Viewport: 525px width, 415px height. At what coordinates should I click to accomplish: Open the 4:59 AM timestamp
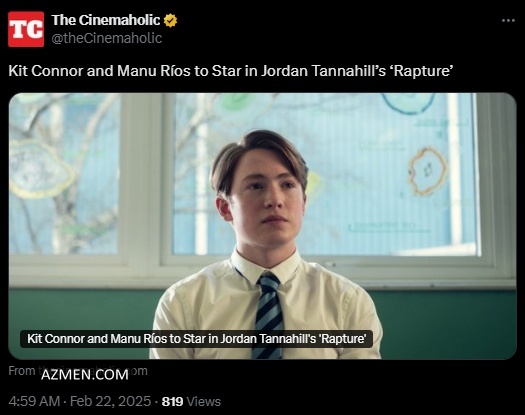click(34, 401)
